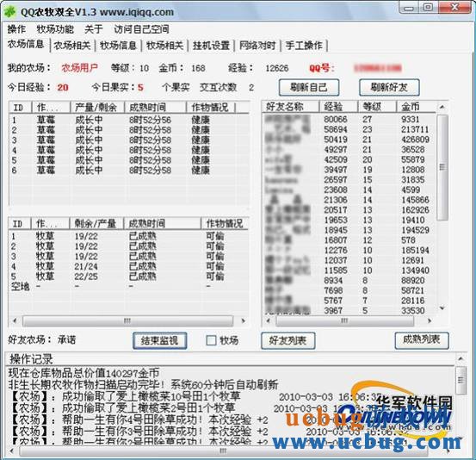Switch to the 挂机设置 tab

click(211, 46)
